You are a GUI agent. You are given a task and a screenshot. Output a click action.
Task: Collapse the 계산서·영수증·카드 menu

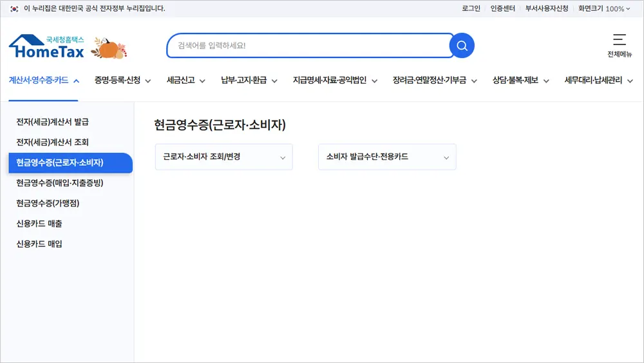(44, 81)
